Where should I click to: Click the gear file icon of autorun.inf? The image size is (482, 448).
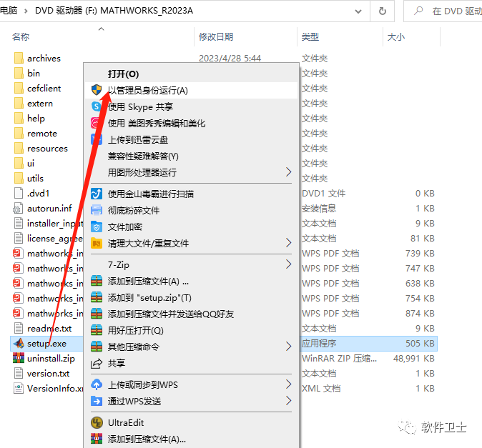(x=18, y=208)
